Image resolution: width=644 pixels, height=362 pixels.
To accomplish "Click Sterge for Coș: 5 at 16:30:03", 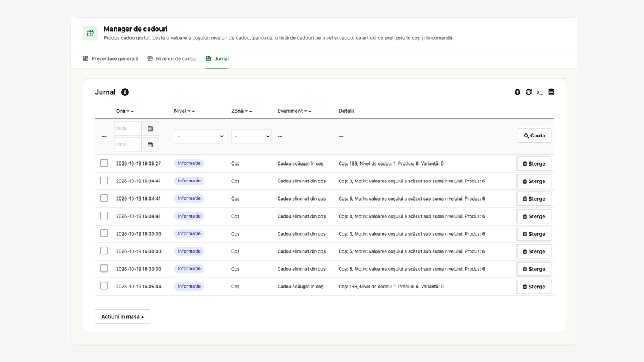I will [x=534, y=251].
